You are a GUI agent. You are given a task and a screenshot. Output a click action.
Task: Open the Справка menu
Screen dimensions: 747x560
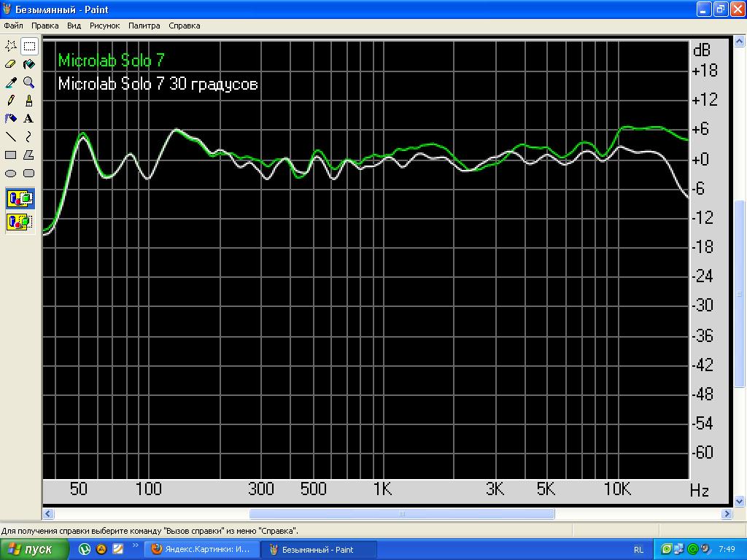coord(185,26)
